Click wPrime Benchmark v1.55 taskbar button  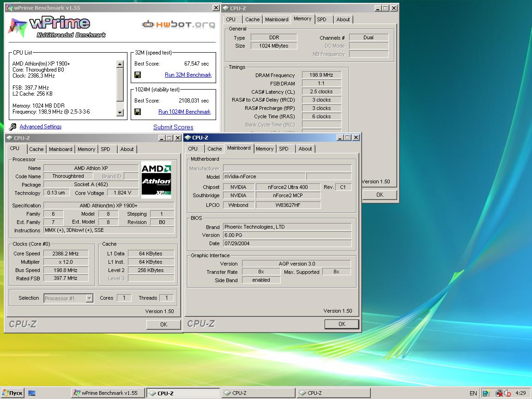click(108, 393)
